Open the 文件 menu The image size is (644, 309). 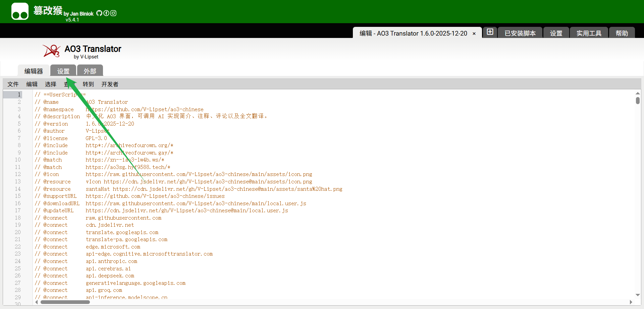pos(13,84)
